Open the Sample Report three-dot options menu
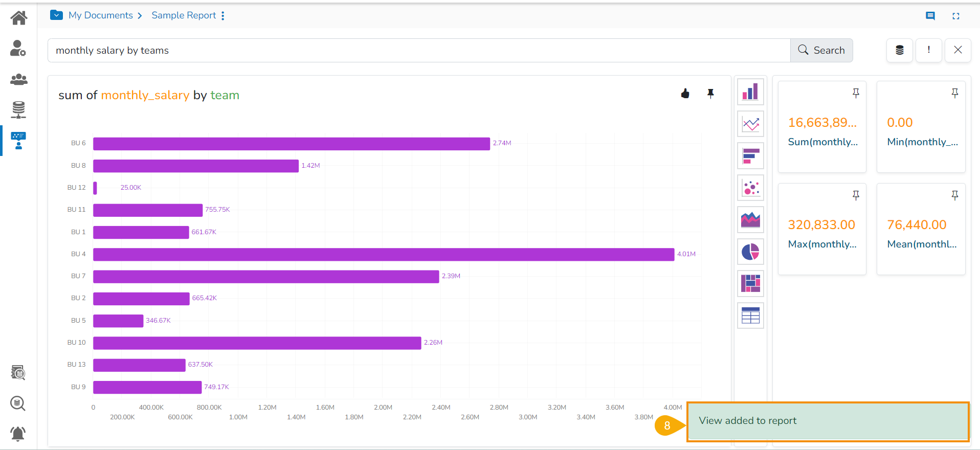This screenshot has height=450, width=980. pyautogui.click(x=223, y=16)
